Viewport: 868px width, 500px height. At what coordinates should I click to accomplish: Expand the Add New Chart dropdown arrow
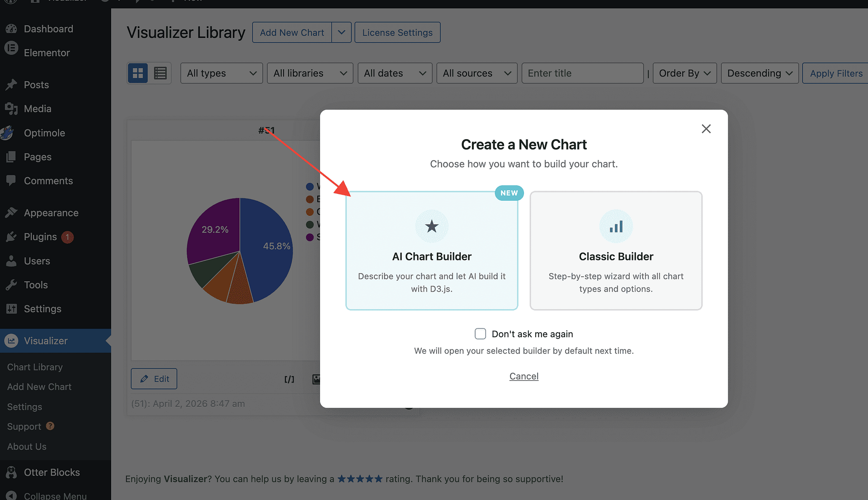click(341, 33)
